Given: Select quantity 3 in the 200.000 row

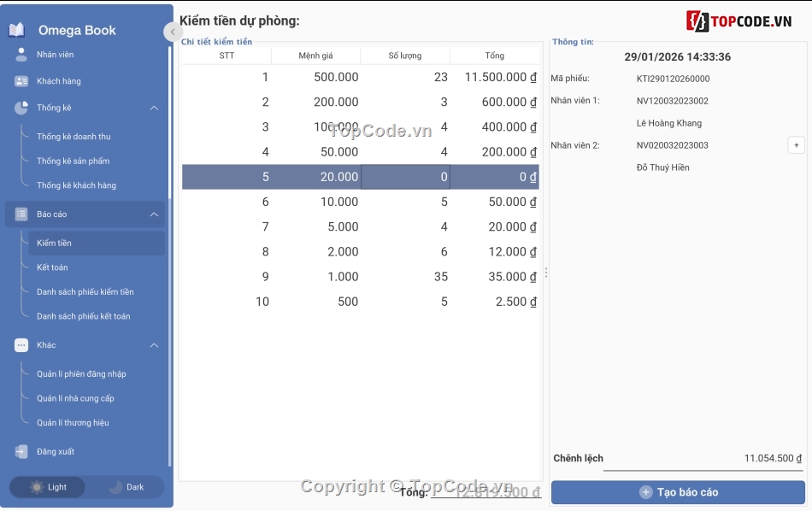Looking at the screenshot, I should [x=405, y=102].
